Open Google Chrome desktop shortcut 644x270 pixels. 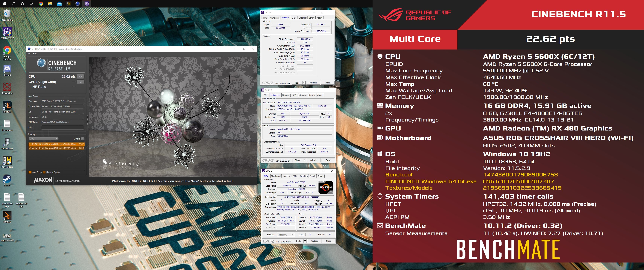click(x=7, y=53)
